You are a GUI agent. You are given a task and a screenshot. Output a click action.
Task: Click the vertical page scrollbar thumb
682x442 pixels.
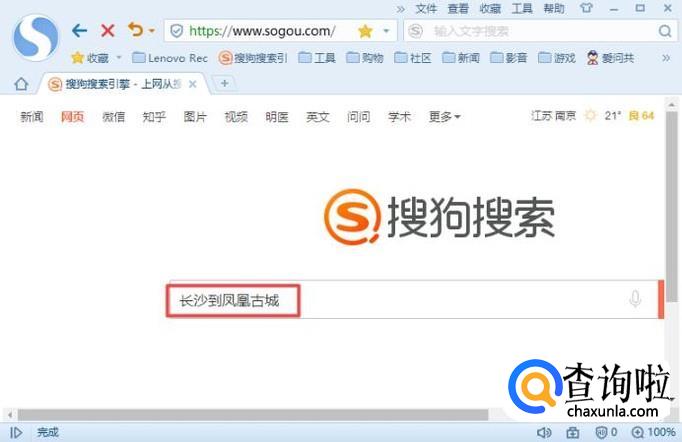(x=672, y=207)
